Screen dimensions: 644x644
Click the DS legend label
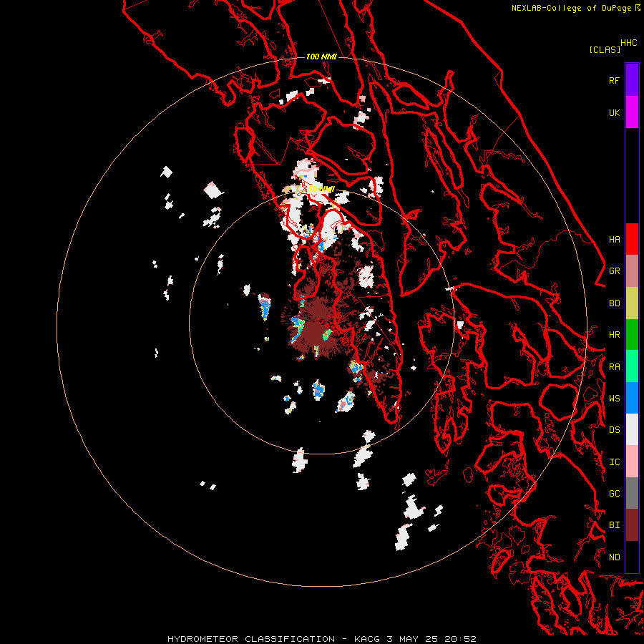(x=614, y=430)
